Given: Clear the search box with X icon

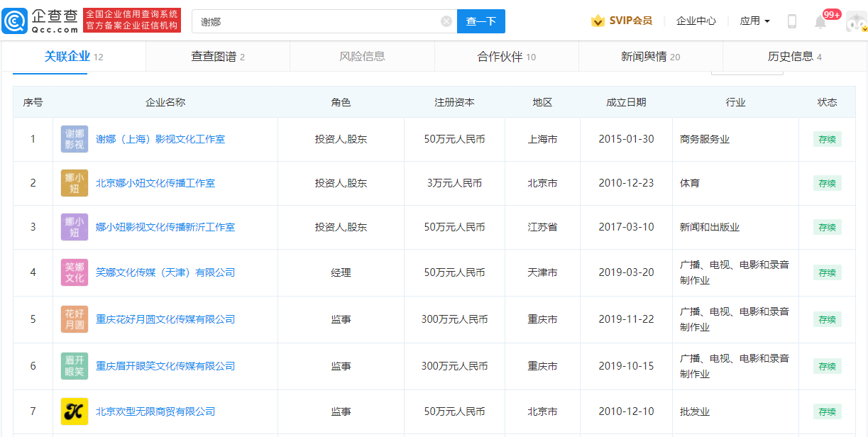Looking at the screenshot, I should [446, 21].
